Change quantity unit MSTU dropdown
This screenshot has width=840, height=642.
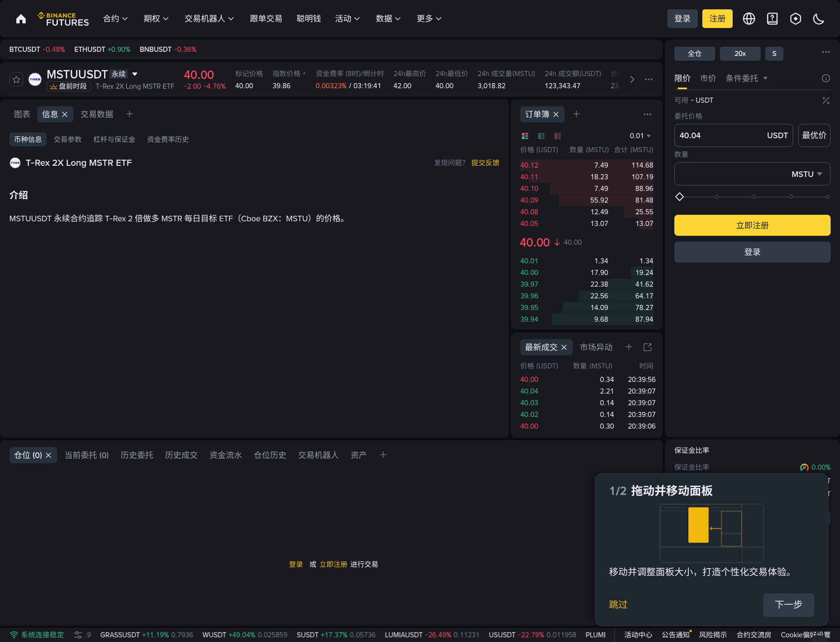(x=807, y=174)
